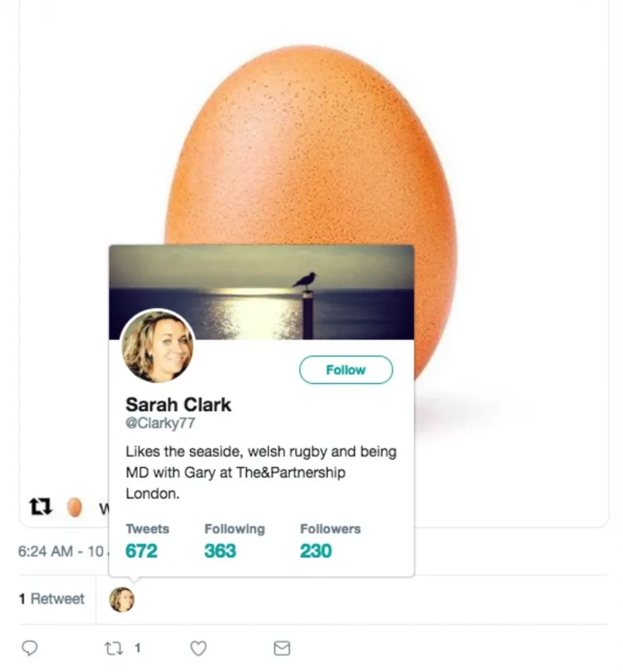Like the tweet with the heart icon
Screen dimensions: 623x672
pos(198,648)
